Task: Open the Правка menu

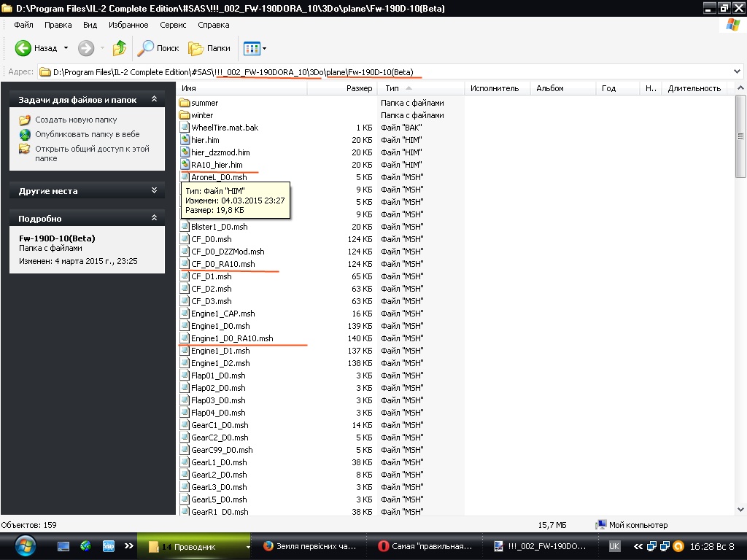Action: click(58, 25)
